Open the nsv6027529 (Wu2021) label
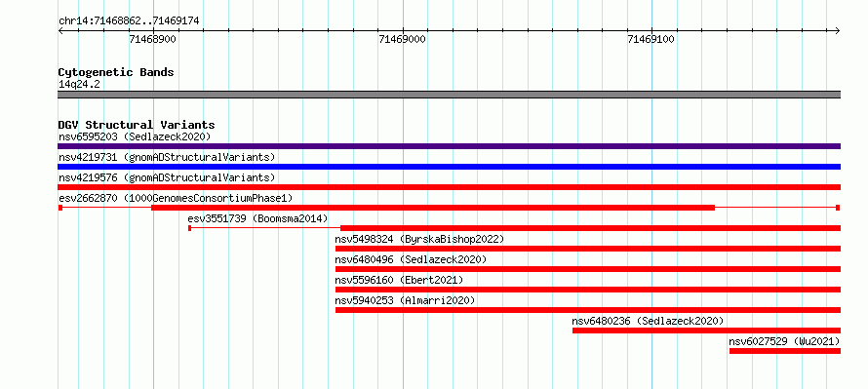Viewport: 868px width, 389px height. (x=784, y=341)
